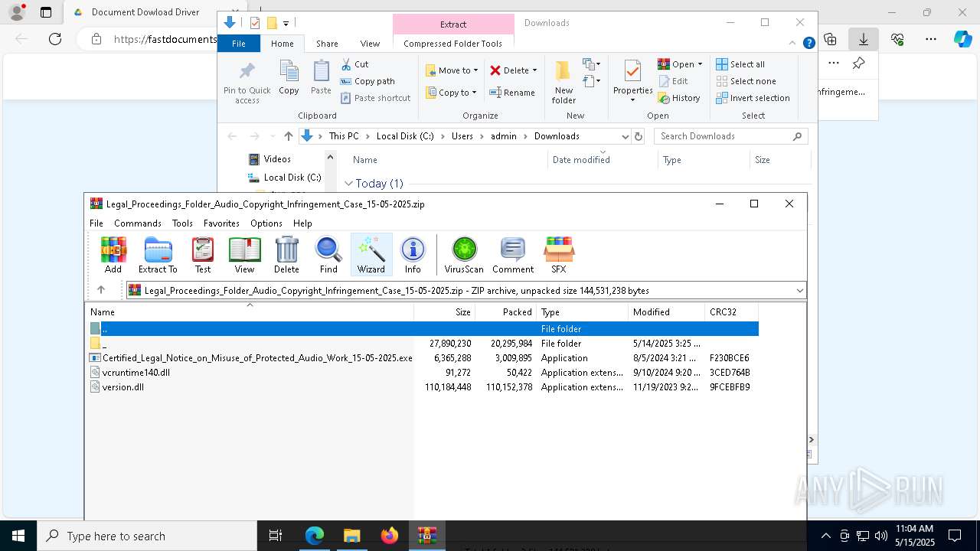The width and height of the screenshot is (980, 551).
Task: Collapse the Today (1) group
Action: [x=349, y=184]
